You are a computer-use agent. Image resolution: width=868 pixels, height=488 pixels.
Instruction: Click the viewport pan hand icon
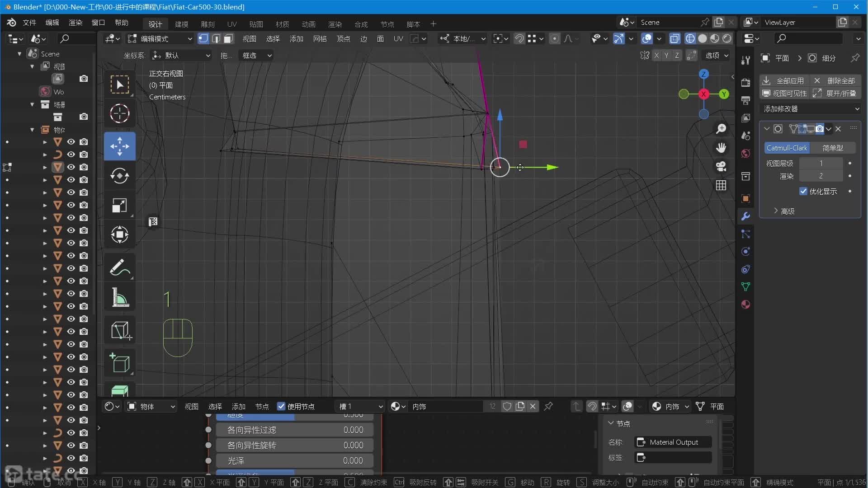[x=721, y=148]
